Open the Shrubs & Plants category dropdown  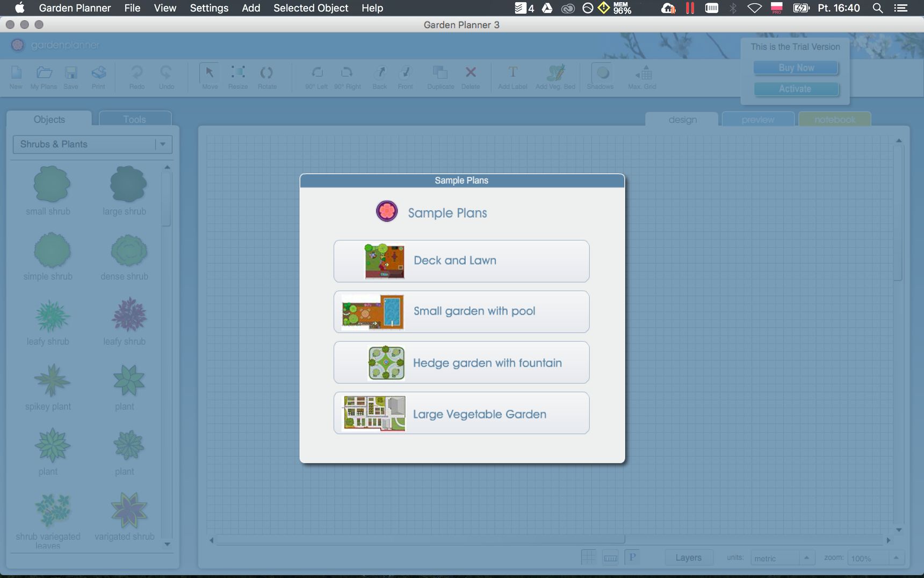click(x=92, y=144)
